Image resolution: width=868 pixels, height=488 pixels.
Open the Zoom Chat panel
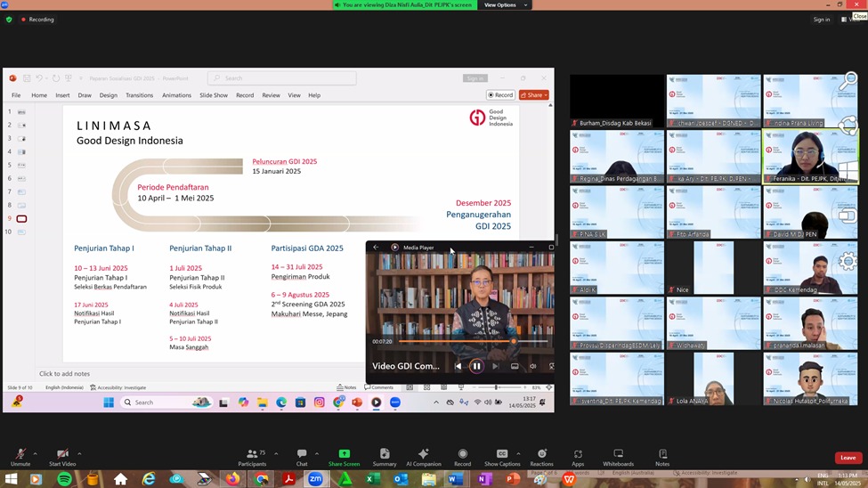pos(302,458)
